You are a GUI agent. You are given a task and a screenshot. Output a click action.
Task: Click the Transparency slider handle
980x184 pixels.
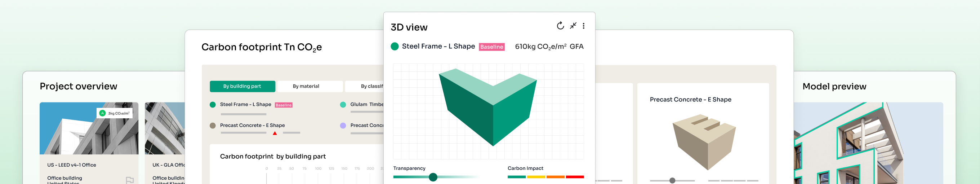point(433,177)
